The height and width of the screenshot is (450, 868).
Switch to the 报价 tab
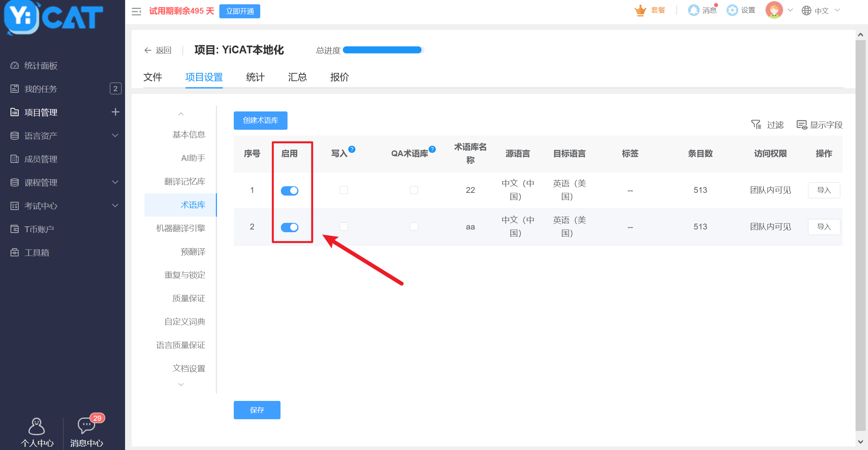[339, 77]
